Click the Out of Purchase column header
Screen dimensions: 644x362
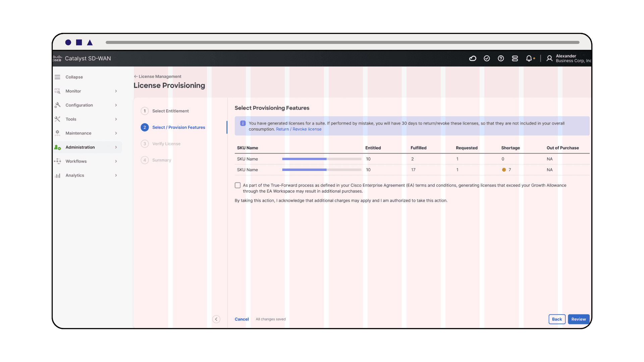pyautogui.click(x=563, y=148)
